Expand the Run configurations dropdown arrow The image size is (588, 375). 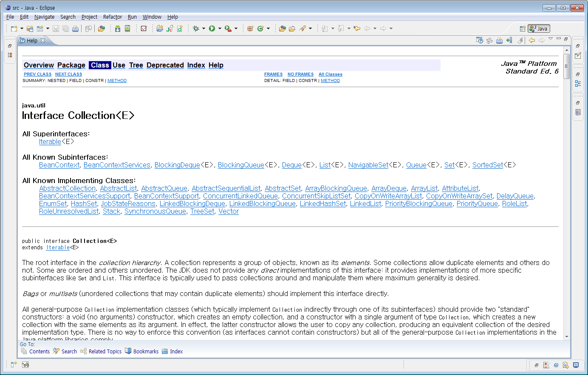point(220,28)
